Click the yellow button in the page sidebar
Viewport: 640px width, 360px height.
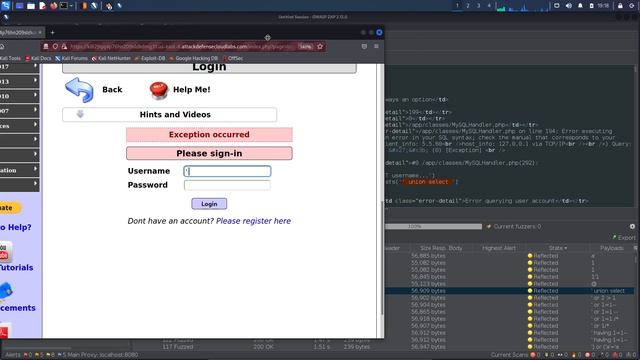pos(10,208)
